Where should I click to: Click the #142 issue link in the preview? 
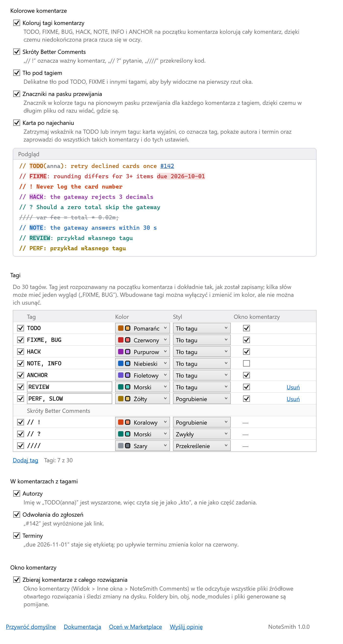pos(167,166)
